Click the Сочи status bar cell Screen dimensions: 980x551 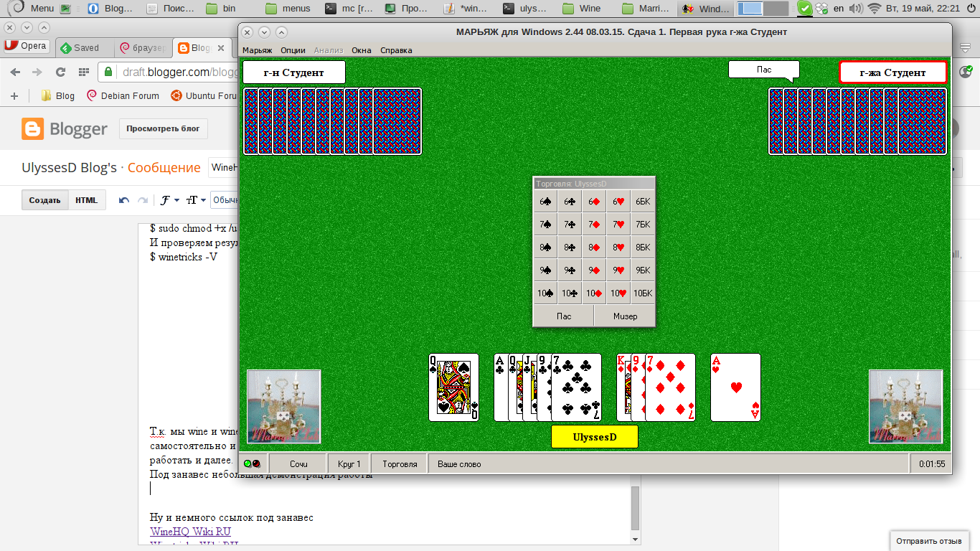[298, 464]
